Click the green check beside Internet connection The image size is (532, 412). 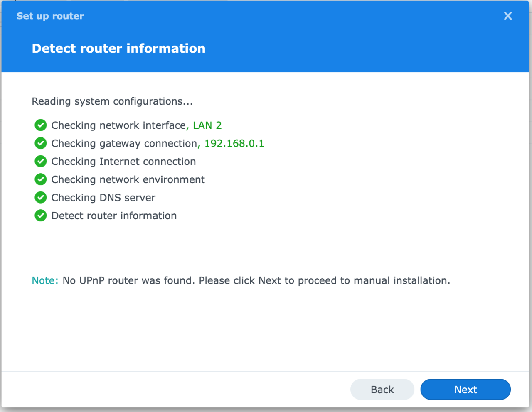41,161
